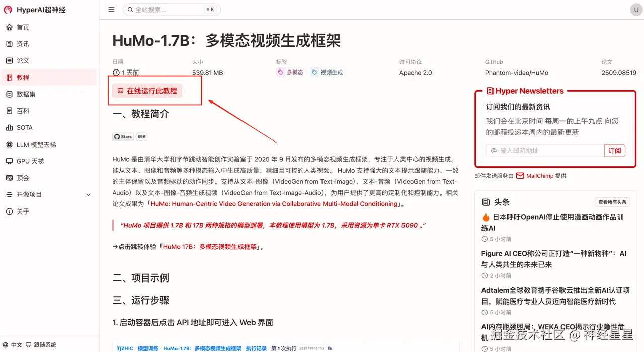
Task: Click the 数据集 database icon in sidebar
Action: point(9,94)
